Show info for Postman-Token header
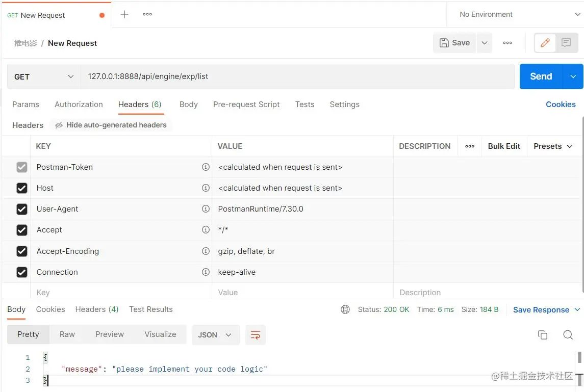Image resolution: width=584 pixels, height=392 pixels. tap(206, 167)
